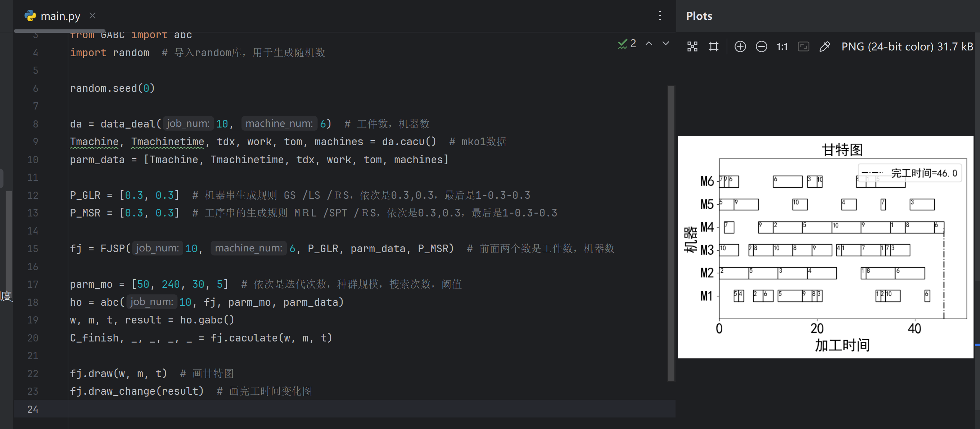Toggle the chessboard background icon in Plots
This screenshot has width=980, height=429.
point(692,46)
